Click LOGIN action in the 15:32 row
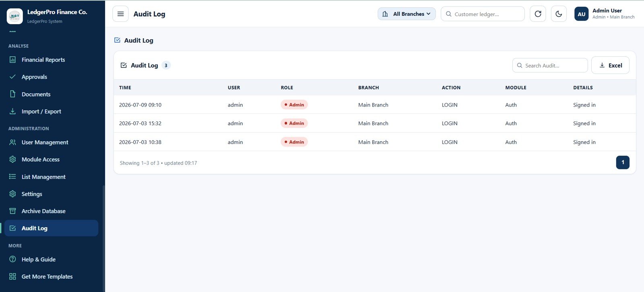 pyautogui.click(x=450, y=123)
